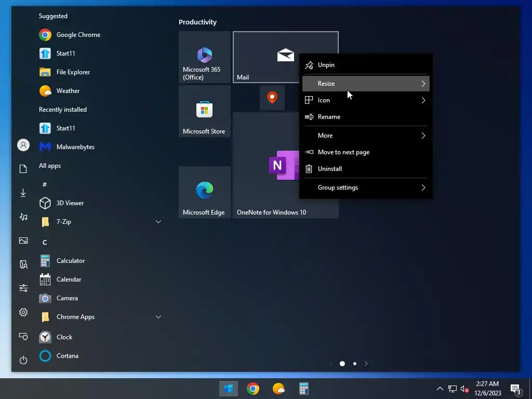This screenshot has height=399, width=532.
Task: Open Malwarebytes from Recently installed
Action: point(67,147)
